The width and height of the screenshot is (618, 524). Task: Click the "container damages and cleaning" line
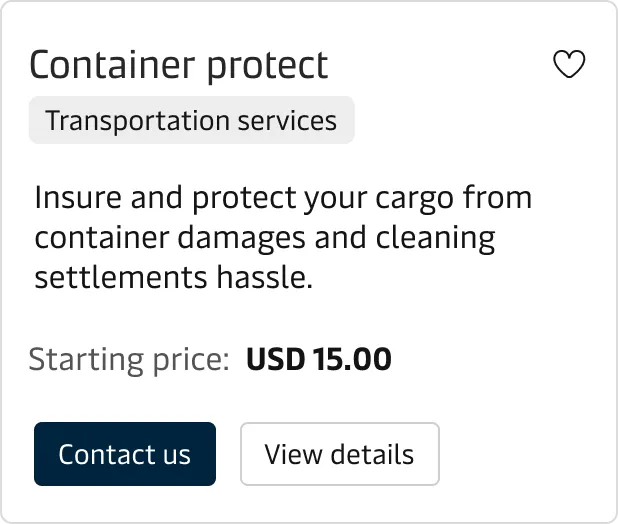point(265,238)
